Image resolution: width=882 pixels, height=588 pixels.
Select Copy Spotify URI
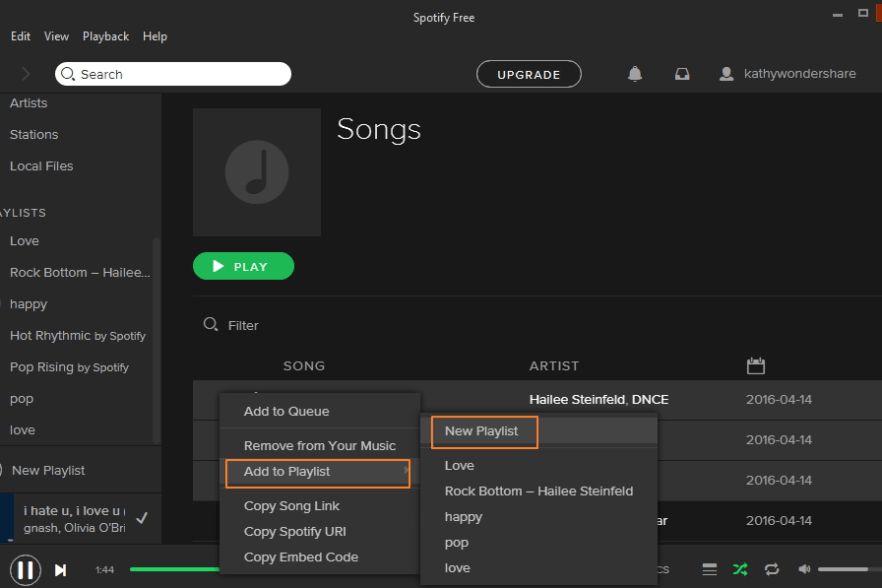tap(320, 532)
